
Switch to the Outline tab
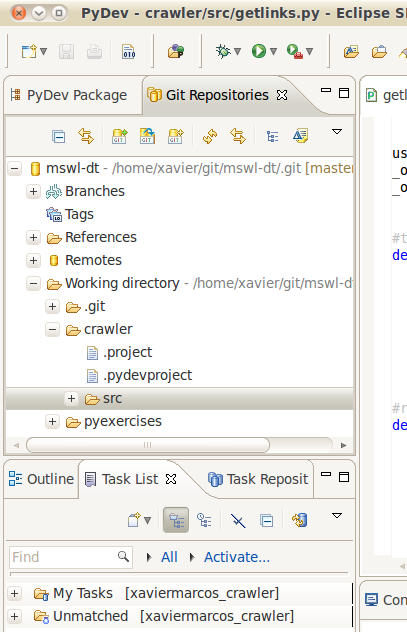pos(42,479)
